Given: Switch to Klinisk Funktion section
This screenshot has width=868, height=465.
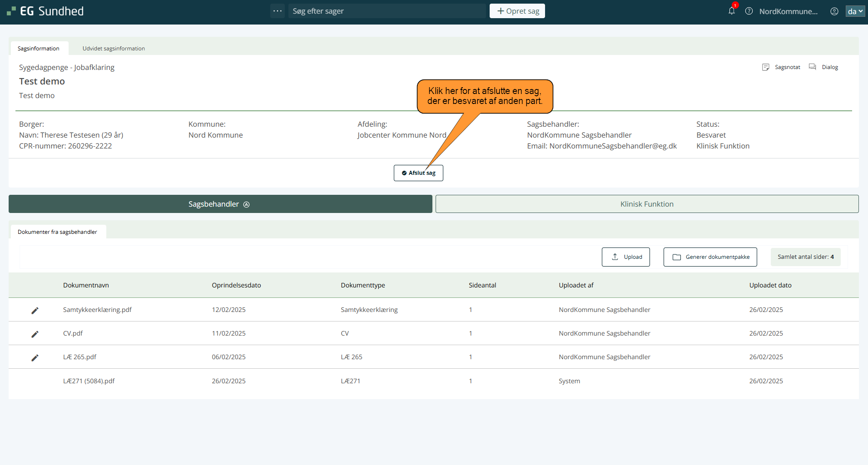Looking at the screenshot, I should tap(647, 204).
